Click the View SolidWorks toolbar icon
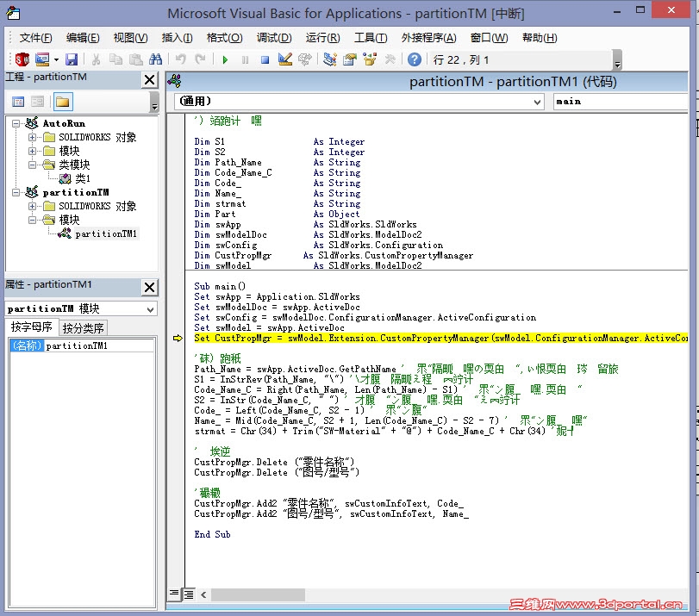This screenshot has width=699, height=616. (22, 59)
